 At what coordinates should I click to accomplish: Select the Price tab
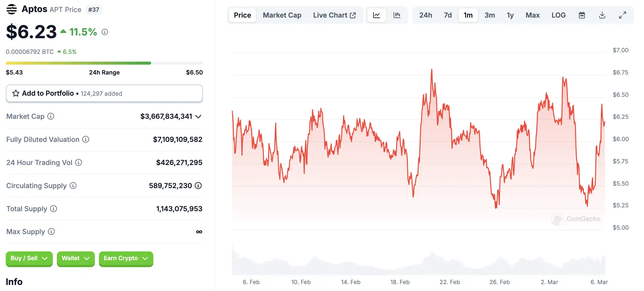(242, 15)
